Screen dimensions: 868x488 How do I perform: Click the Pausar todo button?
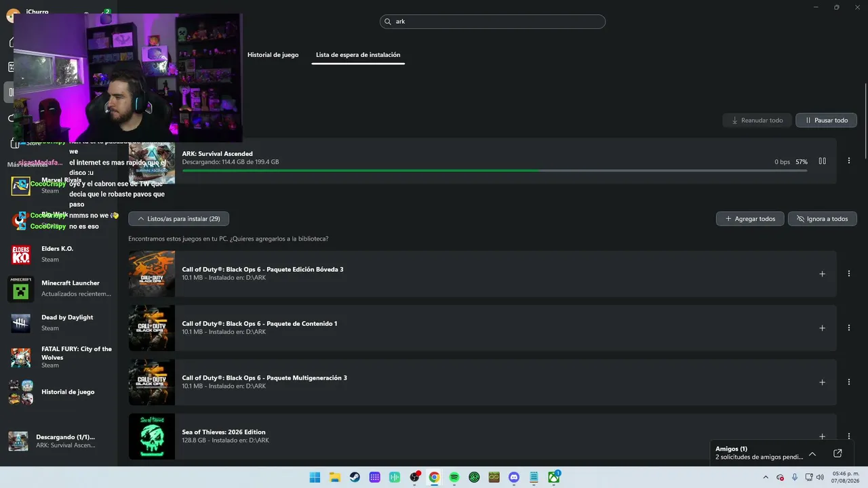pyautogui.click(x=826, y=121)
